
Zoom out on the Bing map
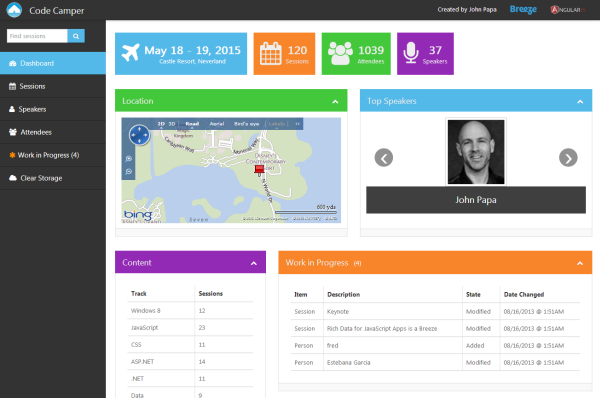pos(129,171)
